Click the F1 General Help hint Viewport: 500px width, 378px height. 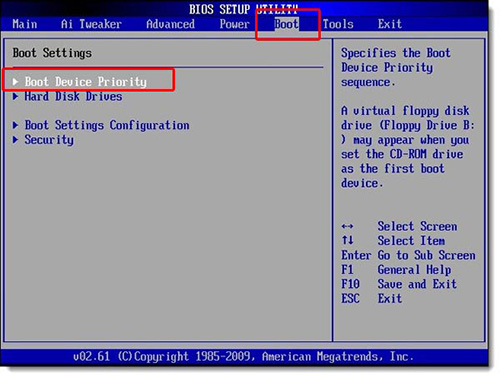pos(396,270)
